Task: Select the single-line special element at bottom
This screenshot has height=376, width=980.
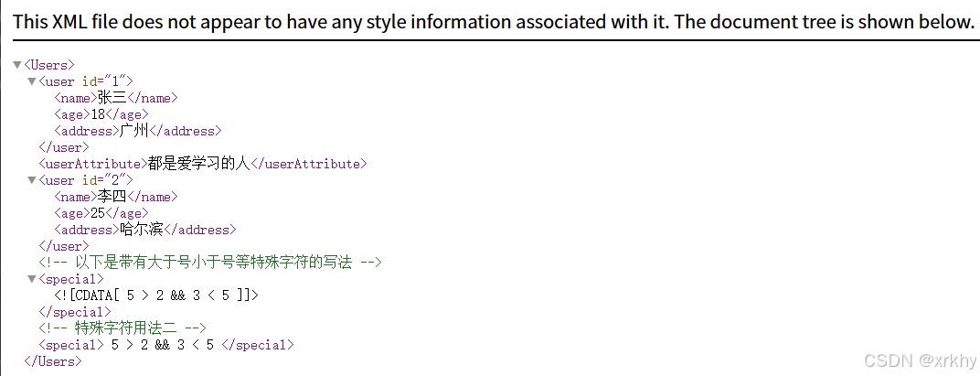Action: point(165,345)
